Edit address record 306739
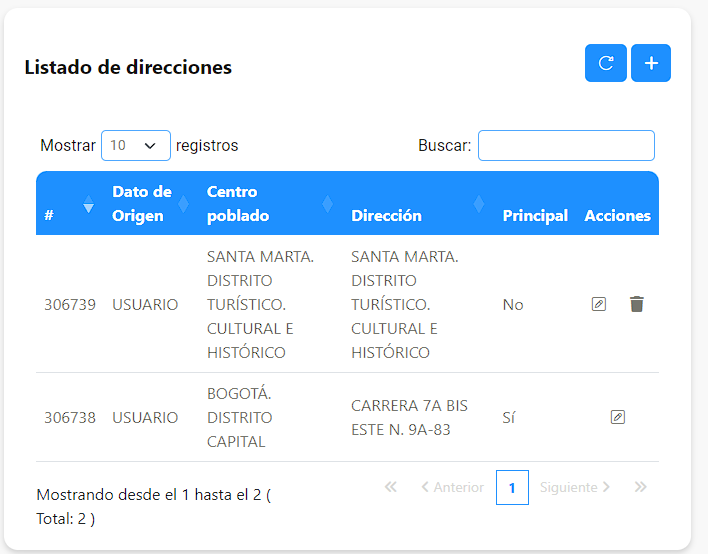The image size is (708, 554). click(599, 304)
